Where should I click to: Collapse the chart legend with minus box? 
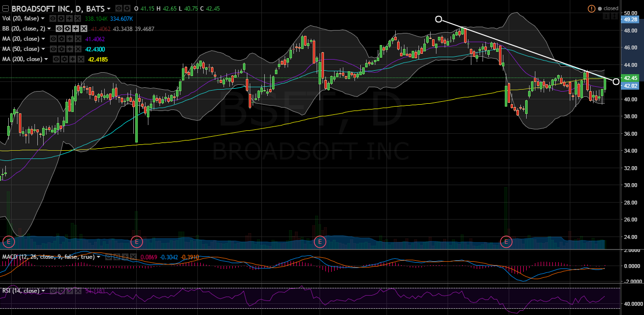point(5,9)
